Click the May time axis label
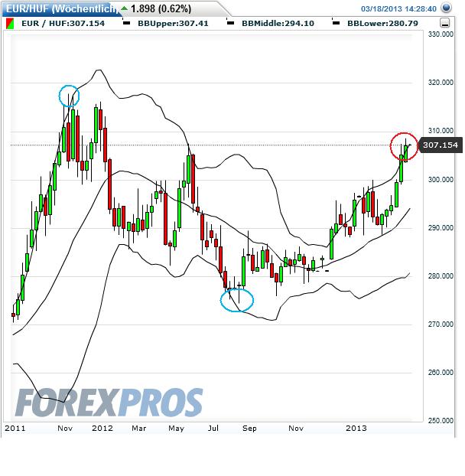Screen dimensions: 465x476 pyautogui.click(x=176, y=429)
